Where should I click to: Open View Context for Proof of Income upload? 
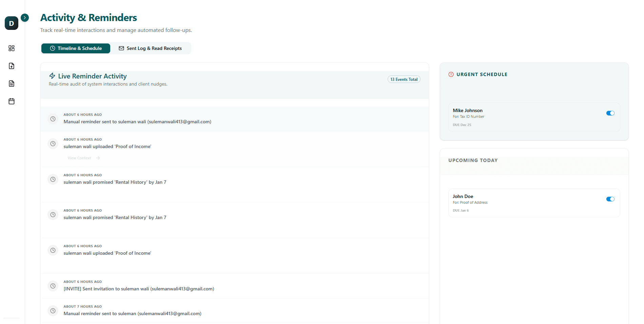point(79,158)
